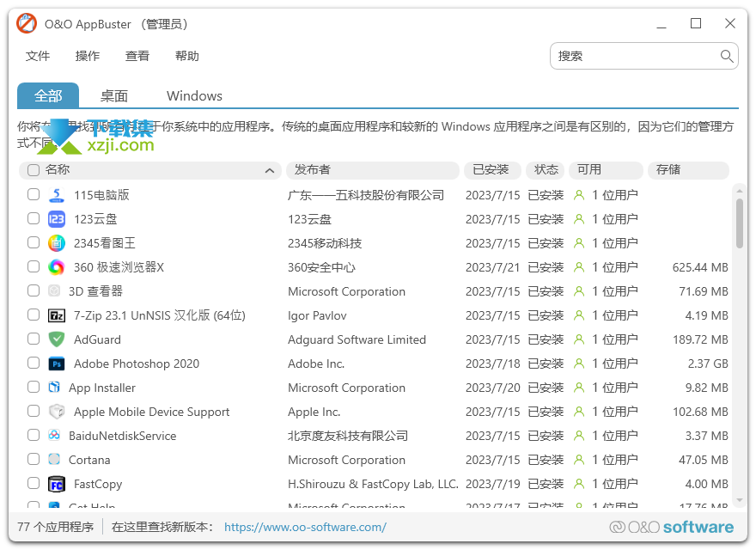Click the 360 极速浏览器X icon

[57, 266]
